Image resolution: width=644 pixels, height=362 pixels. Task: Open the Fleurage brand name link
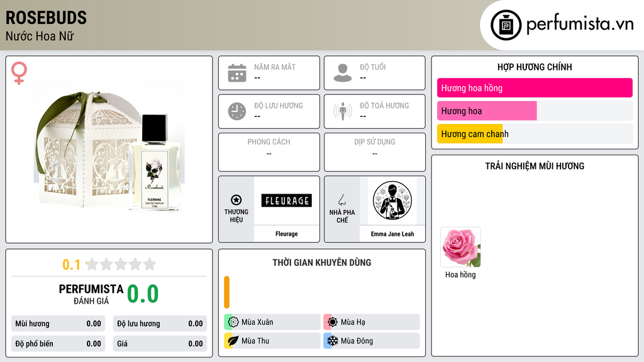click(287, 234)
